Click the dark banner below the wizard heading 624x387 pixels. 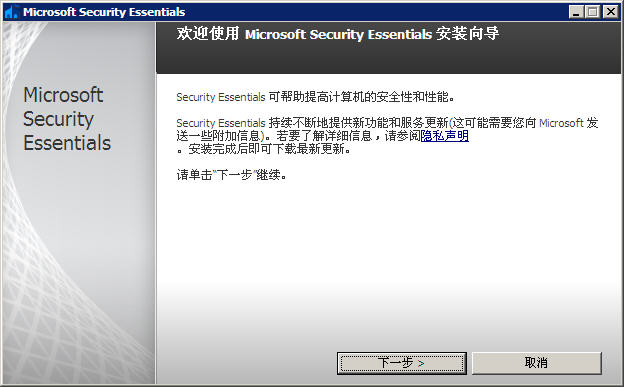[388, 59]
